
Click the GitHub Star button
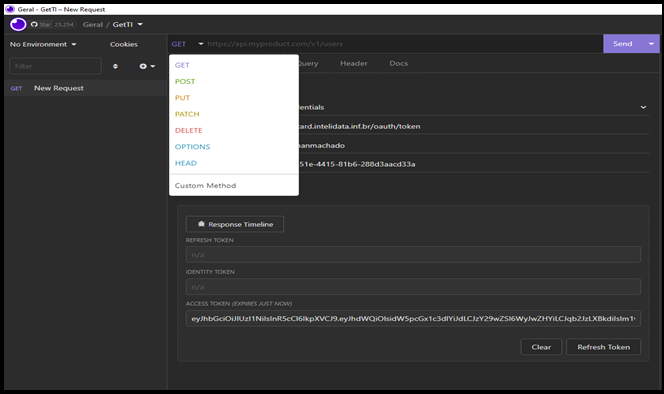(53, 25)
